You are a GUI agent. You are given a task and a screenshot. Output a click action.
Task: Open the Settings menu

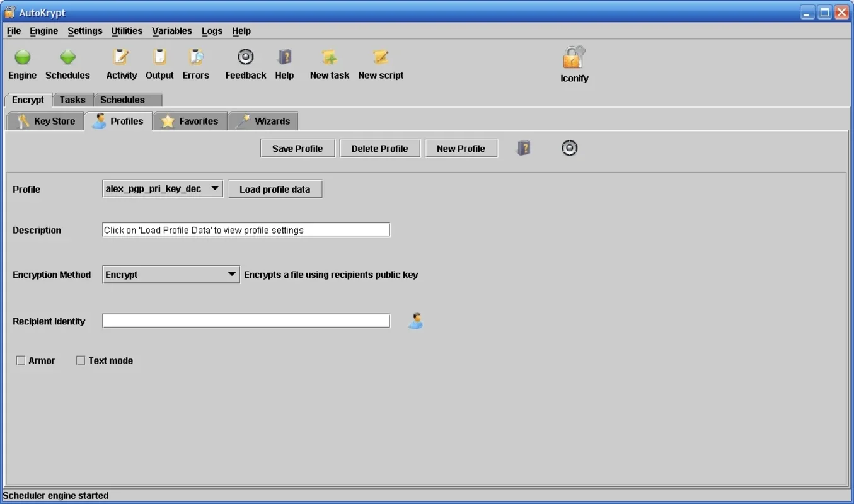pos(85,31)
